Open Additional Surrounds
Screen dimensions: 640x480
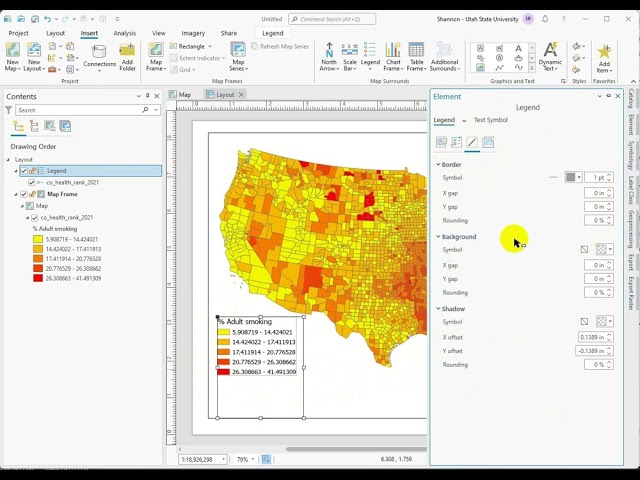[x=444, y=56]
